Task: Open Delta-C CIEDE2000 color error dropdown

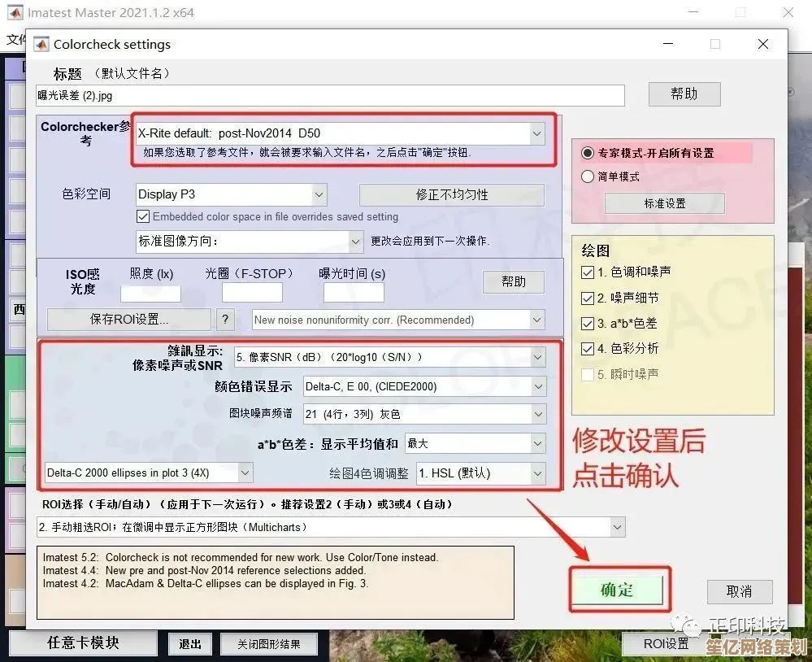Action: click(x=424, y=386)
